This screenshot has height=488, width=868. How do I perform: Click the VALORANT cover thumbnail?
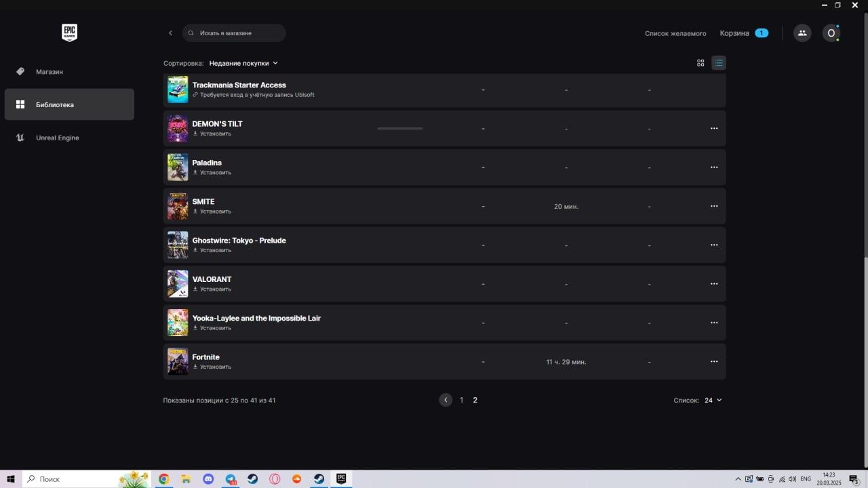click(x=178, y=284)
